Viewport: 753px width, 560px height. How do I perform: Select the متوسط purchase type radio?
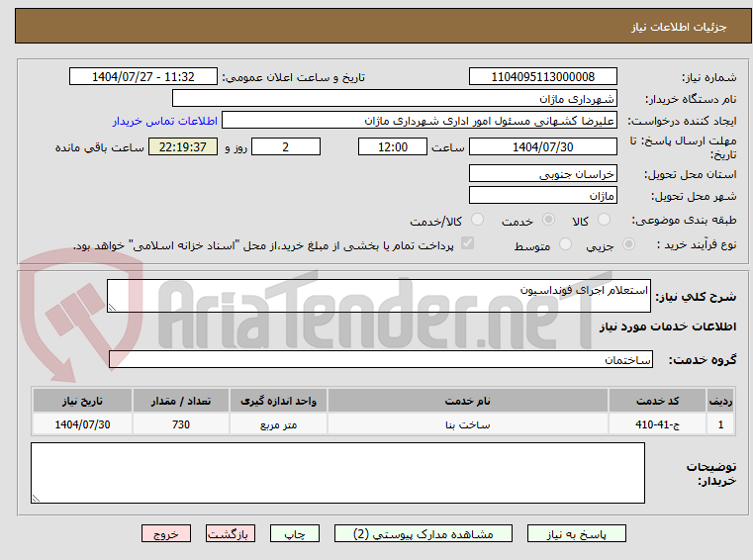point(565,244)
